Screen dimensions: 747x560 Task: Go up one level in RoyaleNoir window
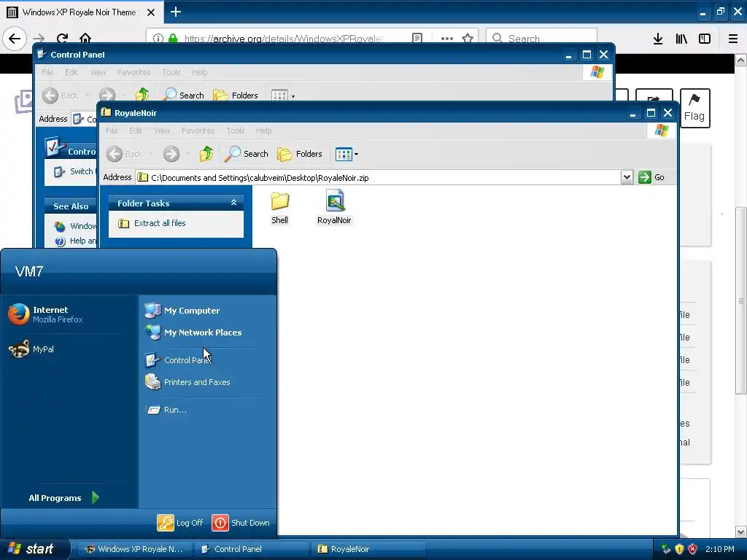click(x=206, y=154)
